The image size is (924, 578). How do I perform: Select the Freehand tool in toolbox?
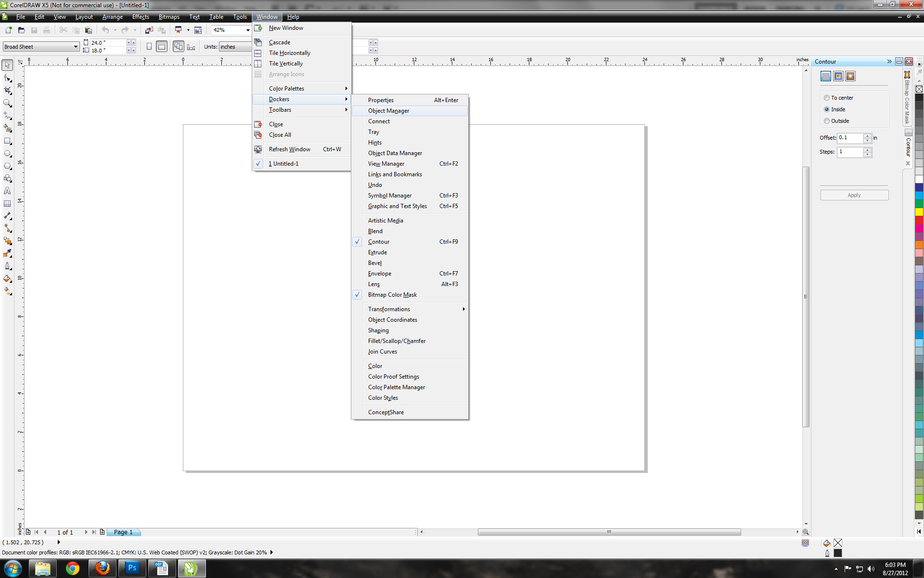(x=7, y=116)
